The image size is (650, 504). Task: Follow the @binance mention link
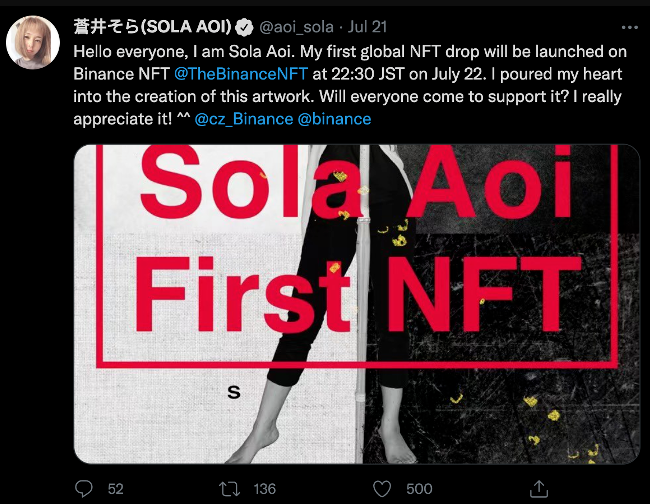(x=334, y=119)
